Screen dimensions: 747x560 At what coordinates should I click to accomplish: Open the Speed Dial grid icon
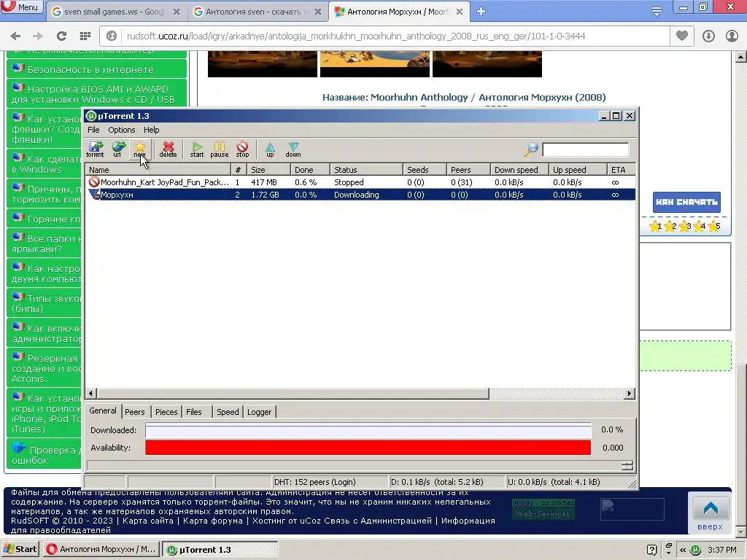85,36
